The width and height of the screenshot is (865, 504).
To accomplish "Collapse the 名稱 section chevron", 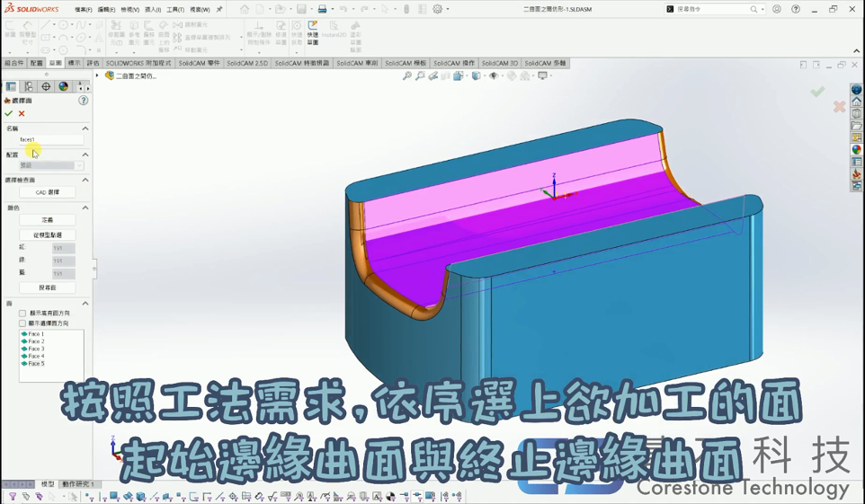I will pos(85,128).
